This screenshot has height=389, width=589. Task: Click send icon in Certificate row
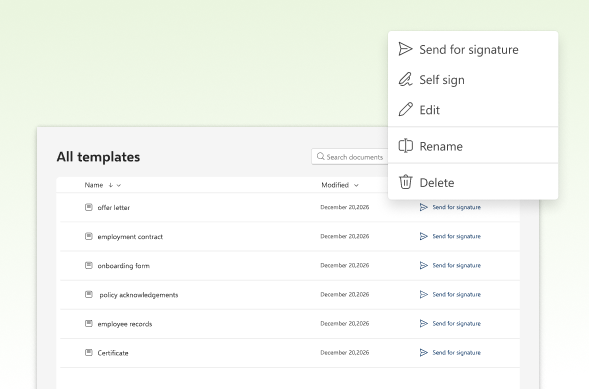pyautogui.click(x=424, y=353)
